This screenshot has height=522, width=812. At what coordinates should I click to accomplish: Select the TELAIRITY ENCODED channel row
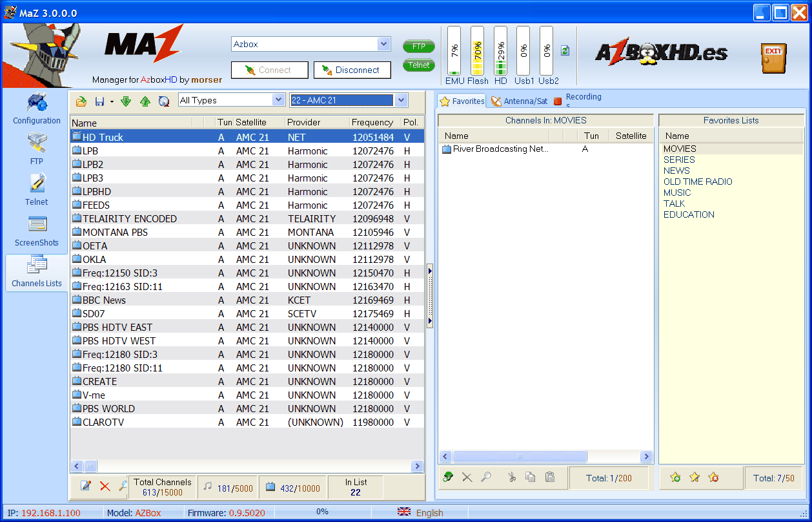coord(247,218)
